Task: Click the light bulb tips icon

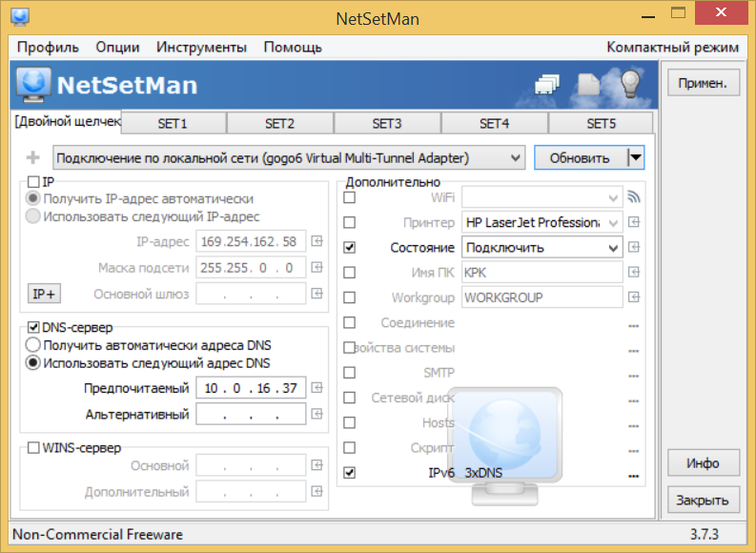Action: click(630, 83)
